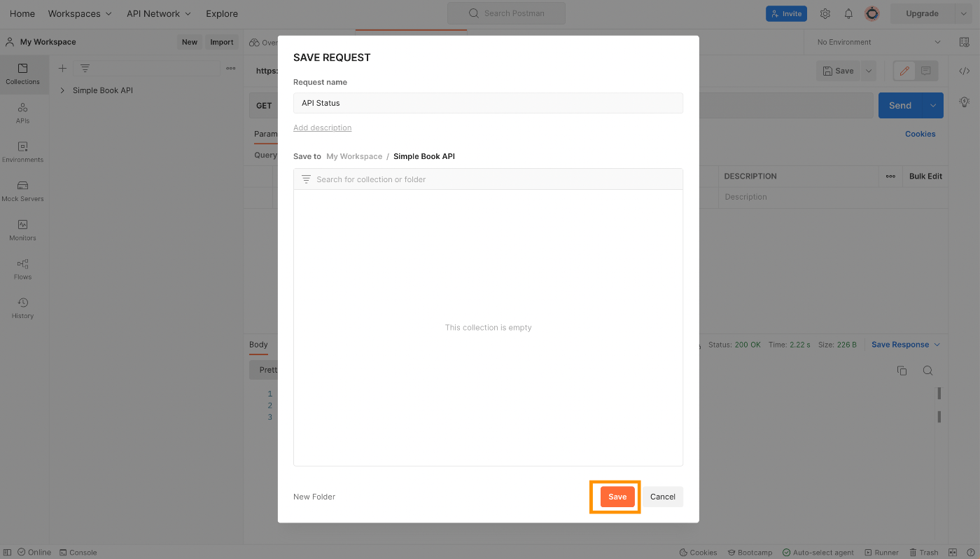Open Bootcamp from the status bar
The image size is (980, 559).
[750, 552]
